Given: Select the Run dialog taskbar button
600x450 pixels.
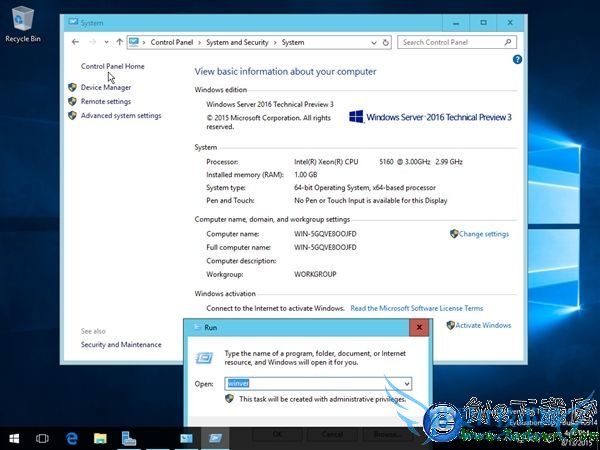Looking at the screenshot, I should tap(215, 439).
